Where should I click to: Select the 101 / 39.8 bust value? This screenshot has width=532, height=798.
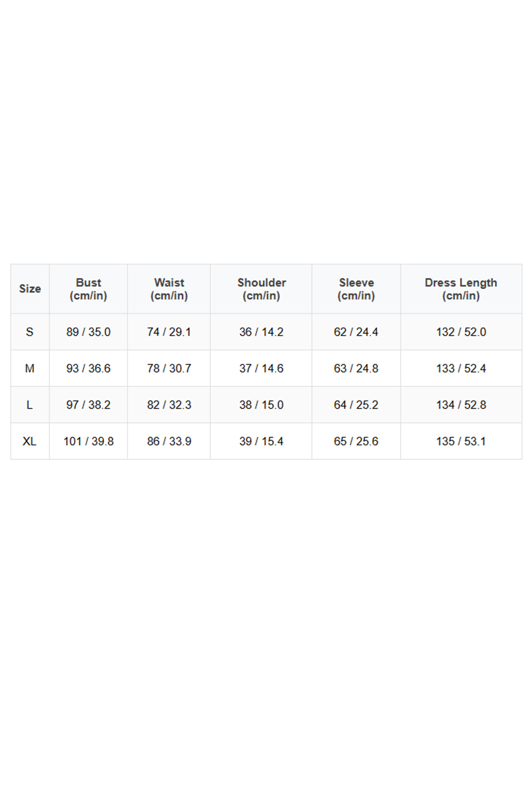tap(89, 442)
